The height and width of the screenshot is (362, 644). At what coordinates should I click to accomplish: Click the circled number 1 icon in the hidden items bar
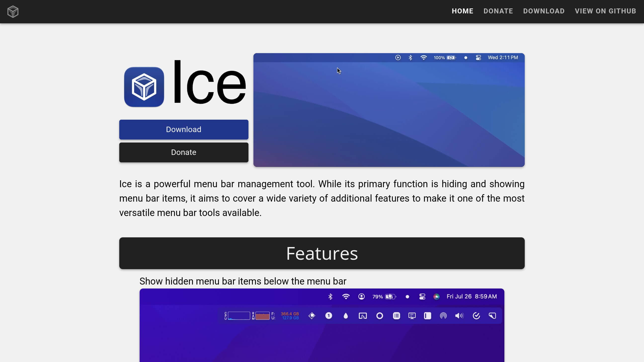(x=328, y=316)
